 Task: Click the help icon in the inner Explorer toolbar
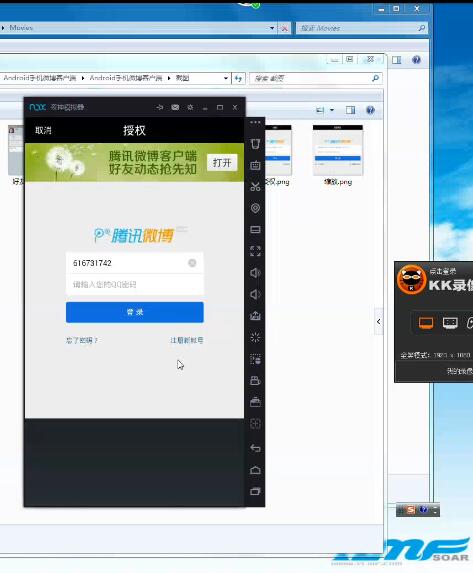[370, 110]
